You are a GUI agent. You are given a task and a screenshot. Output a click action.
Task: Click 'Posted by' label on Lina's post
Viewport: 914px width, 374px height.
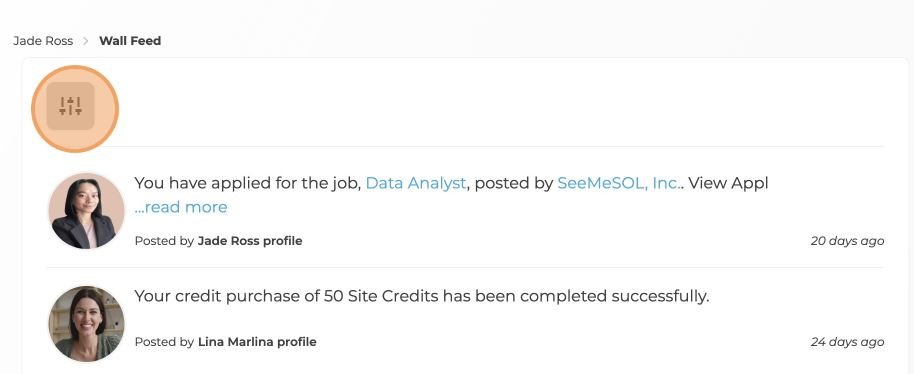pyautogui.click(x=164, y=342)
